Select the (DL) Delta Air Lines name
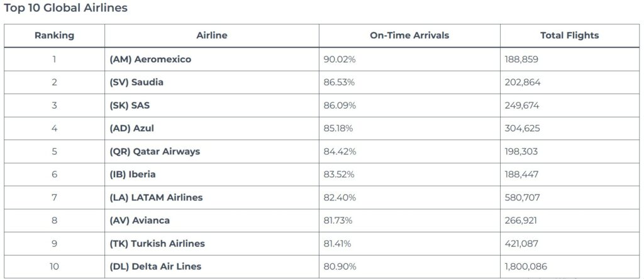Viewport: 644px width, 279px height. coord(155,266)
